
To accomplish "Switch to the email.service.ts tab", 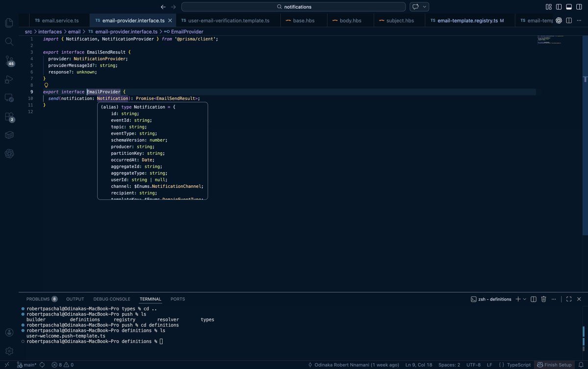I will 56,21.
